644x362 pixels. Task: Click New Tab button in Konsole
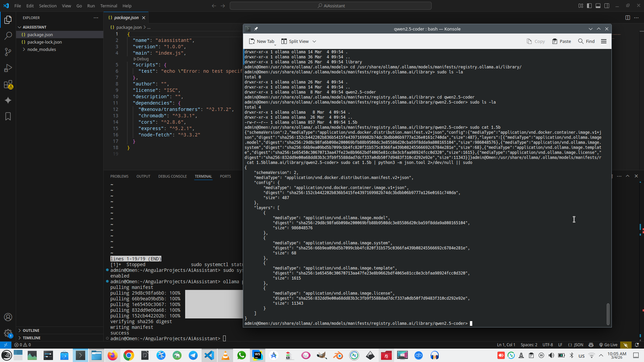(262, 41)
